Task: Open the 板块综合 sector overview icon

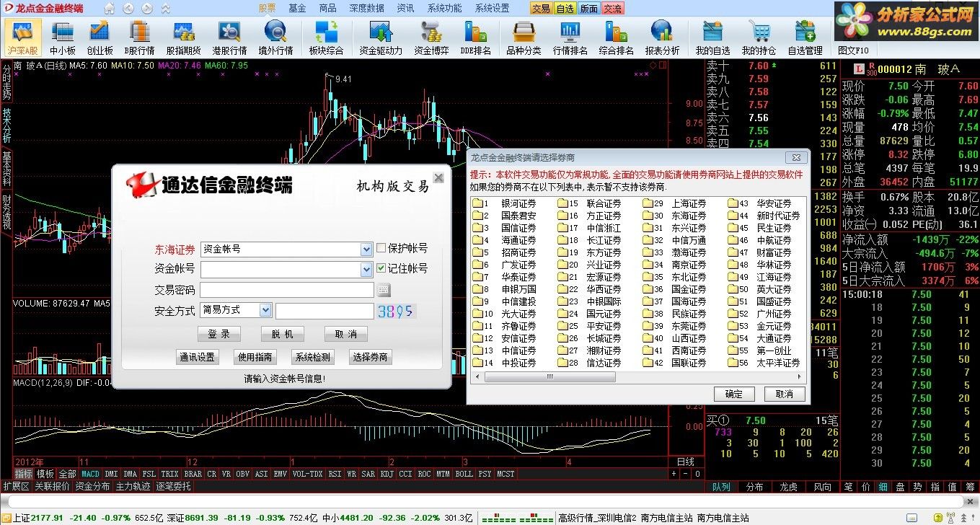Action: [x=326, y=38]
